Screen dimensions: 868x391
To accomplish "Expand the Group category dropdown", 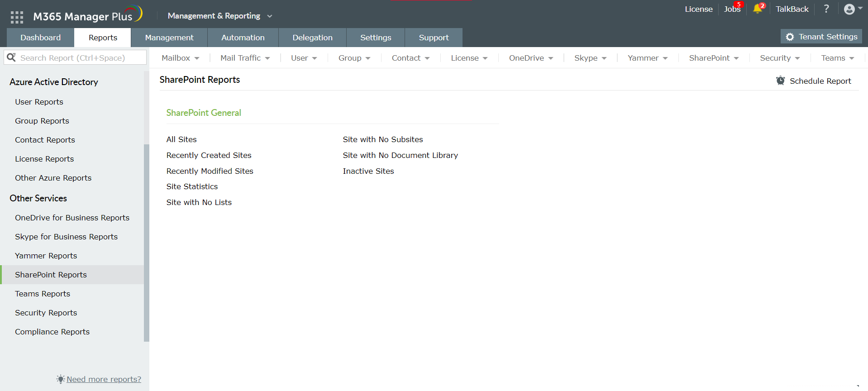I will [x=354, y=58].
